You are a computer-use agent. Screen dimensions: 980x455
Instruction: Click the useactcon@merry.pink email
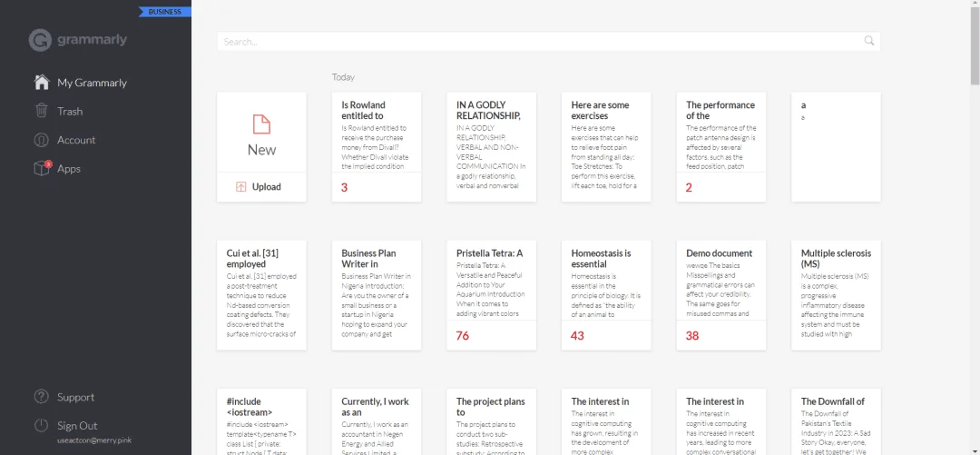(x=93, y=440)
